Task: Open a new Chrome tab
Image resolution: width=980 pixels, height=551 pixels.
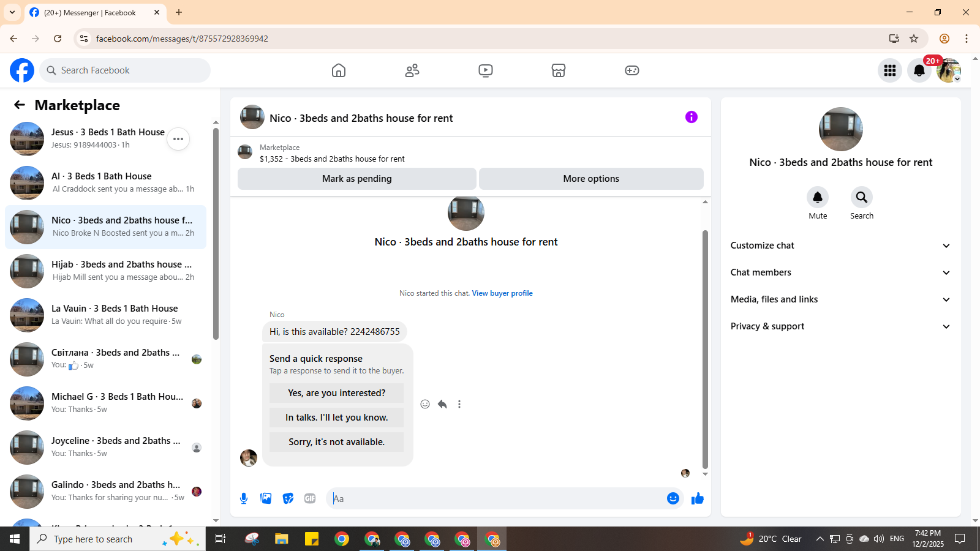Action: 179,12
